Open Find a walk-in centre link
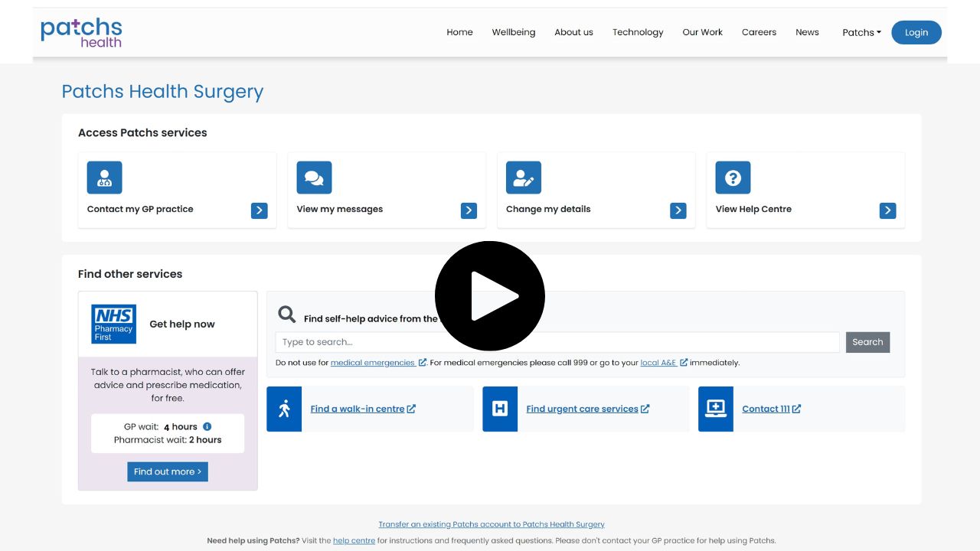 pos(358,409)
